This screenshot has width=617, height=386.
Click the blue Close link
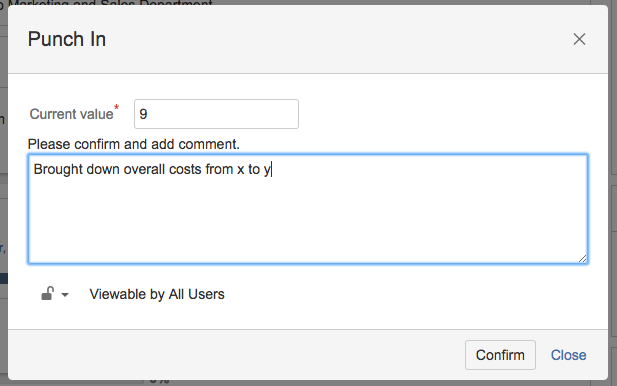pyautogui.click(x=568, y=355)
